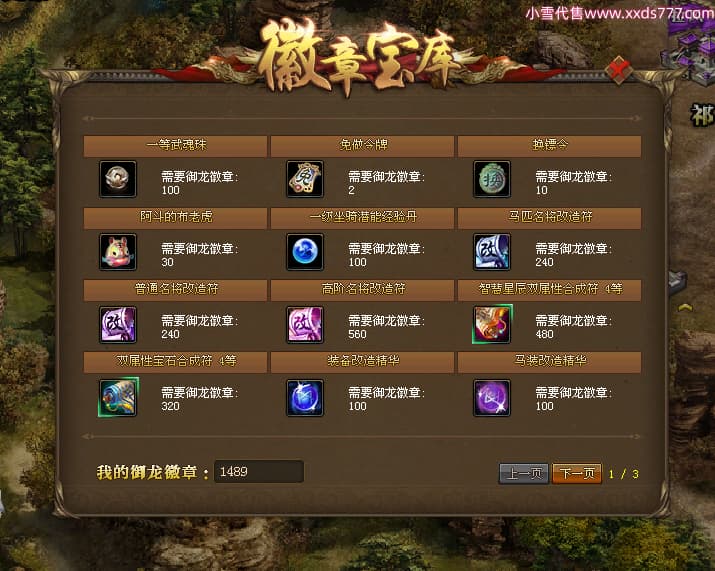The width and height of the screenshot is (715, 571).
Task: Click the 1 / 3 page indicator
Action: (x=623, y=474)
